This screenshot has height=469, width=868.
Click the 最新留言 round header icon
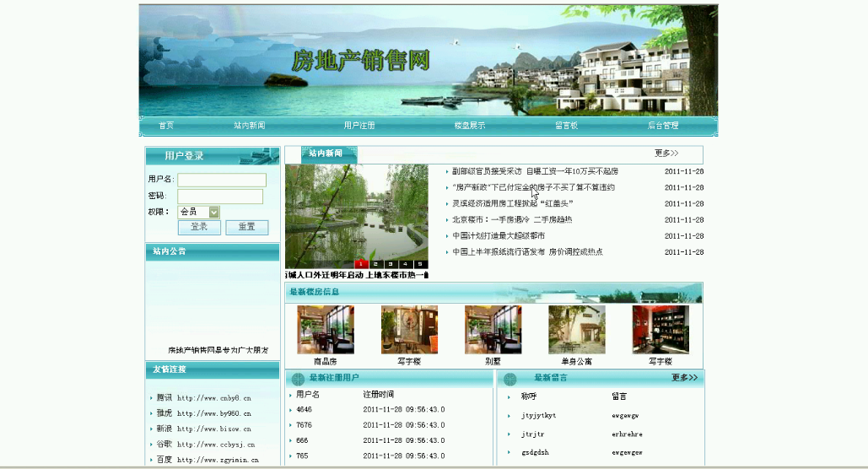coord(510,379)
